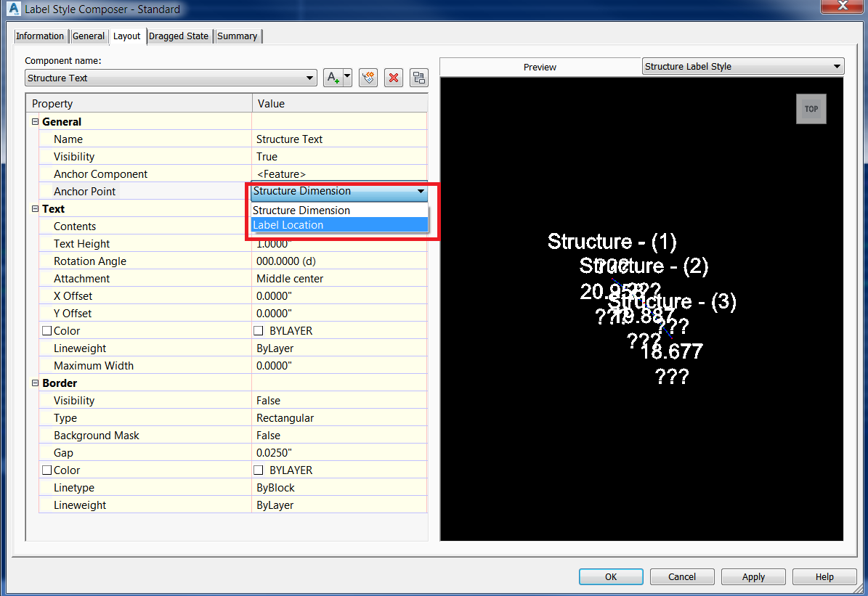Switch to the General tab
868x596 pixels.
(89, 36)
